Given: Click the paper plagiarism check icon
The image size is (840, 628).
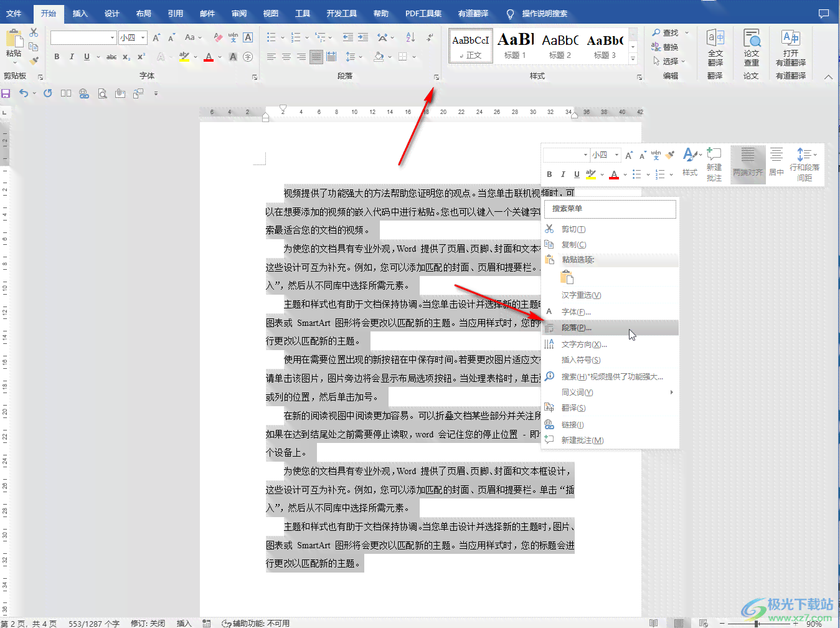Looking at the screenshot, I should coord(752,47).
